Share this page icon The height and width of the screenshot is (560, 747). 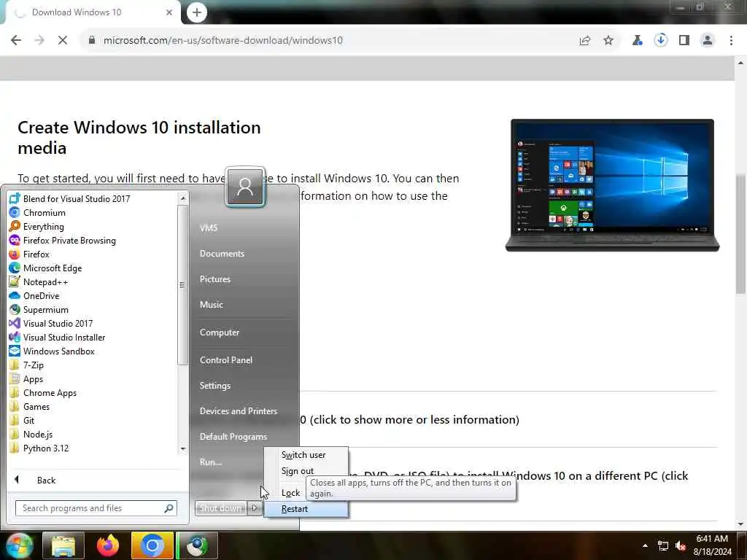coord(585,40)
